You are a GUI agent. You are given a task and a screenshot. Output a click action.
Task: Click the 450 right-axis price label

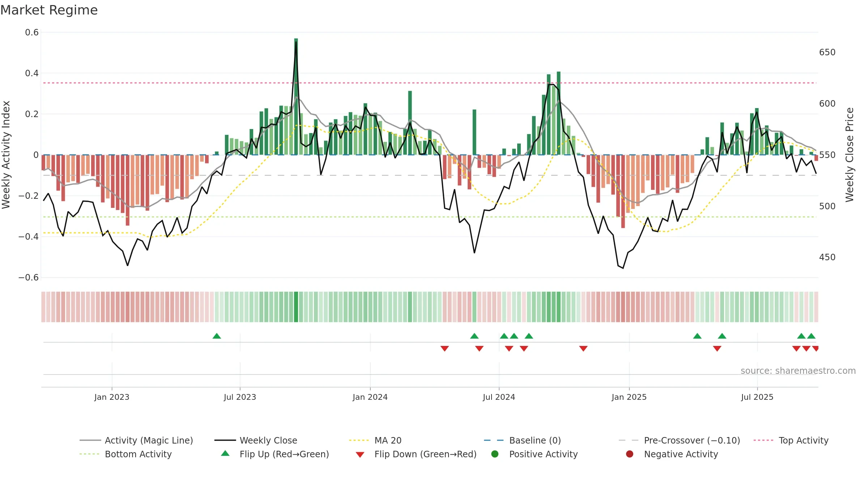(x=827, y=257)
